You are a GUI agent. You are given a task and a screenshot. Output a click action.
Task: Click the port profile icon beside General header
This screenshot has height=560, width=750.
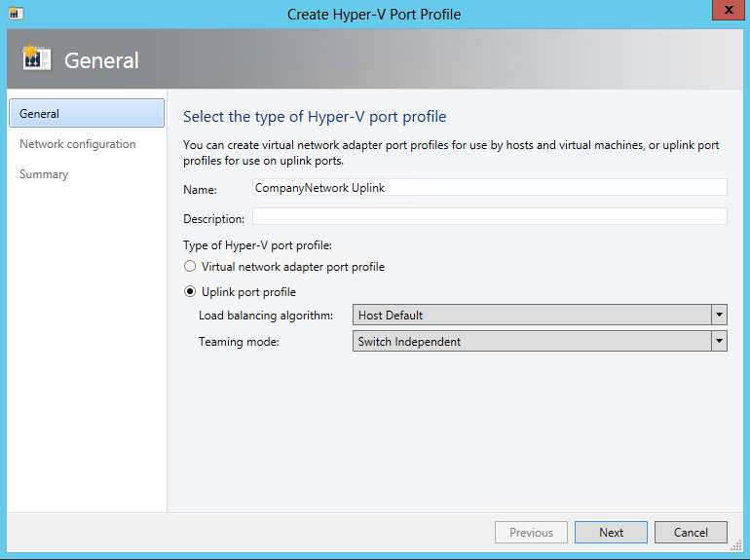[36, 58]
